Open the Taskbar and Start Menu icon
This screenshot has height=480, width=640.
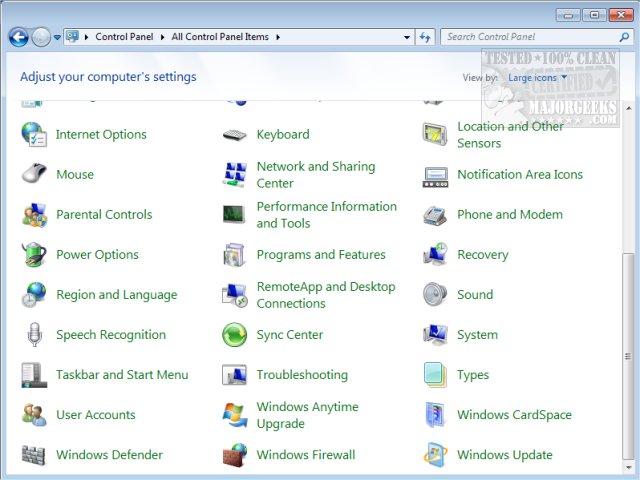pos(34,375)
